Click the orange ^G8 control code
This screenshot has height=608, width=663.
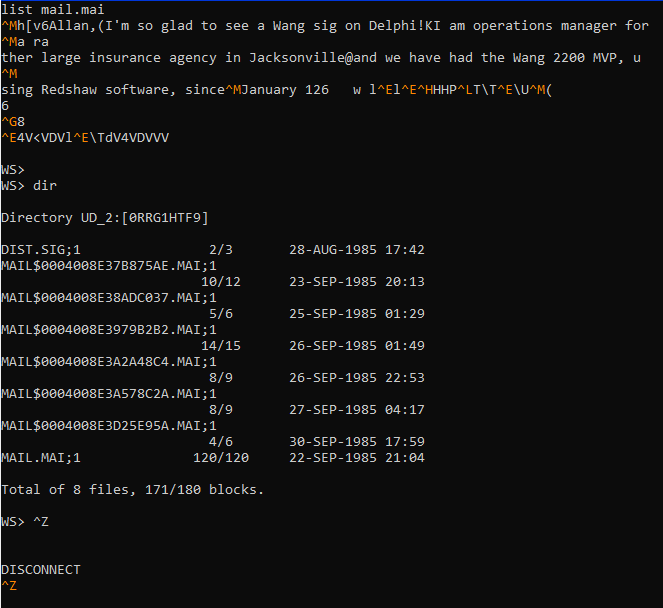(13, 122)
